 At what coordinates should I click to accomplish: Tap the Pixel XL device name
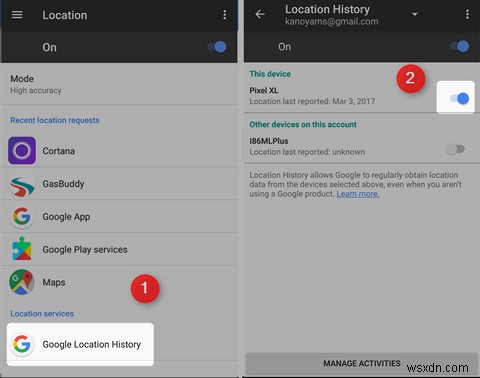(x=264, y=90)
